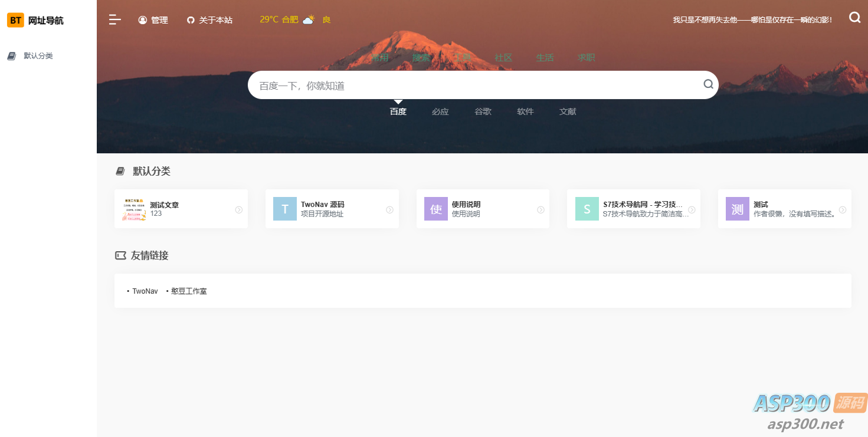The image size is (868, 437).
Task: Click the user avatar icon beside 管理
Action: (x=142, y=19)
